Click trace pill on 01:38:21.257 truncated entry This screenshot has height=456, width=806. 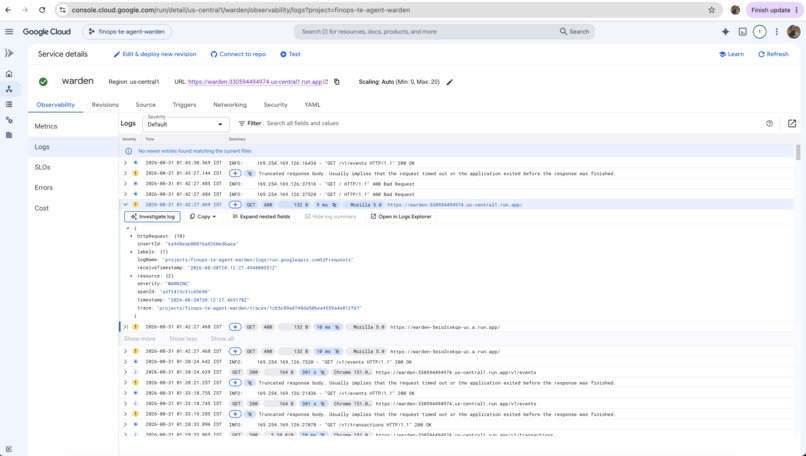[x=250, y=382]
